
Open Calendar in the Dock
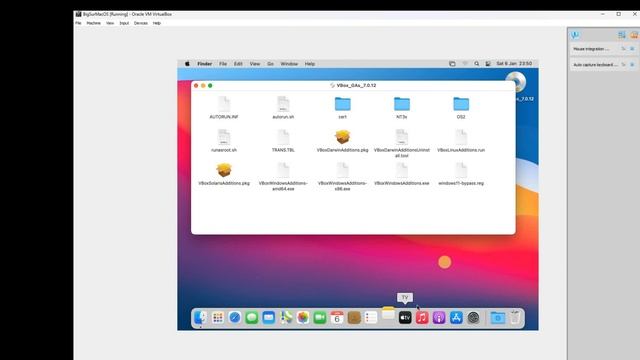click(x=337, y=318)
